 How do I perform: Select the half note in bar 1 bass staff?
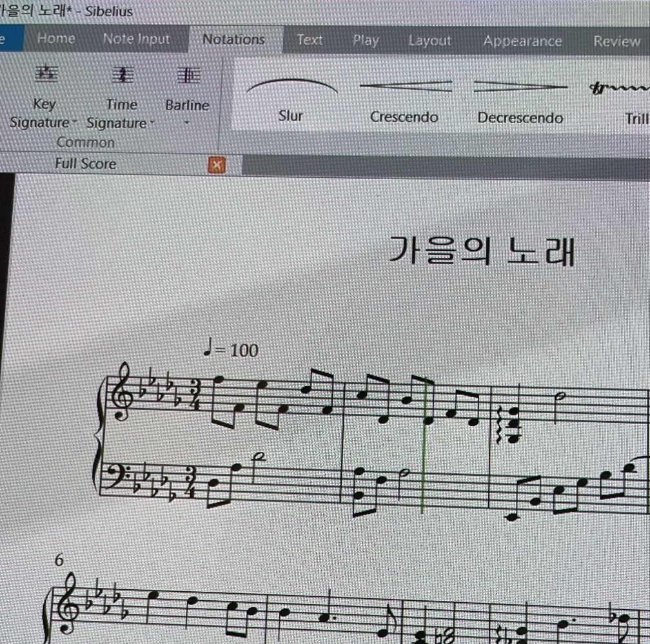[258, 467]
